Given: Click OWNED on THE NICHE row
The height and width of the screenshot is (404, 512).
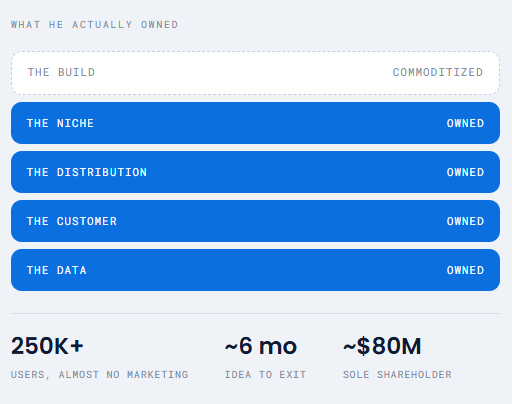Looking at the screenshot, I should point(465,123).
